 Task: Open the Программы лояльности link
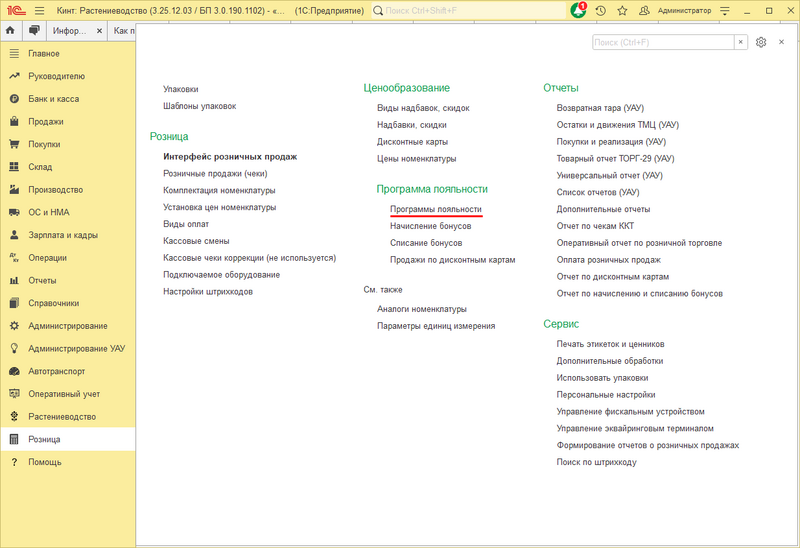(x=436, y=210)
